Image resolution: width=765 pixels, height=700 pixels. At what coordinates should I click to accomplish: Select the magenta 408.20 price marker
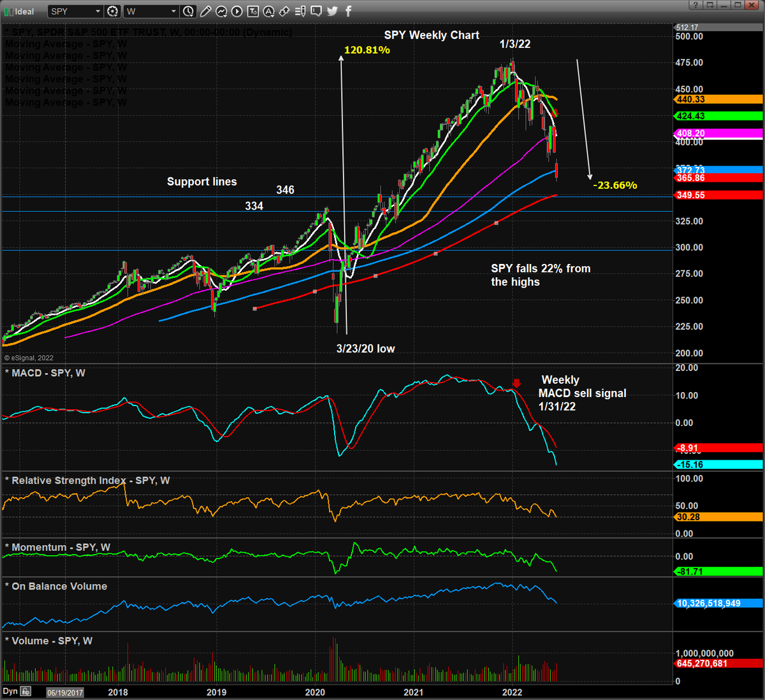[x=718, y=134]
